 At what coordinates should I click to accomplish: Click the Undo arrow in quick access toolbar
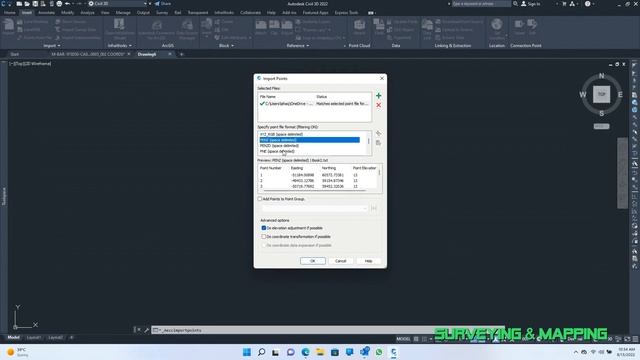(68, 4)
